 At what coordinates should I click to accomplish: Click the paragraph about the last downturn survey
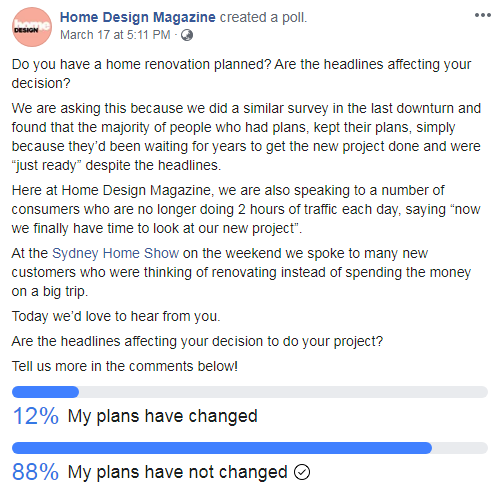tap(246, 137)
